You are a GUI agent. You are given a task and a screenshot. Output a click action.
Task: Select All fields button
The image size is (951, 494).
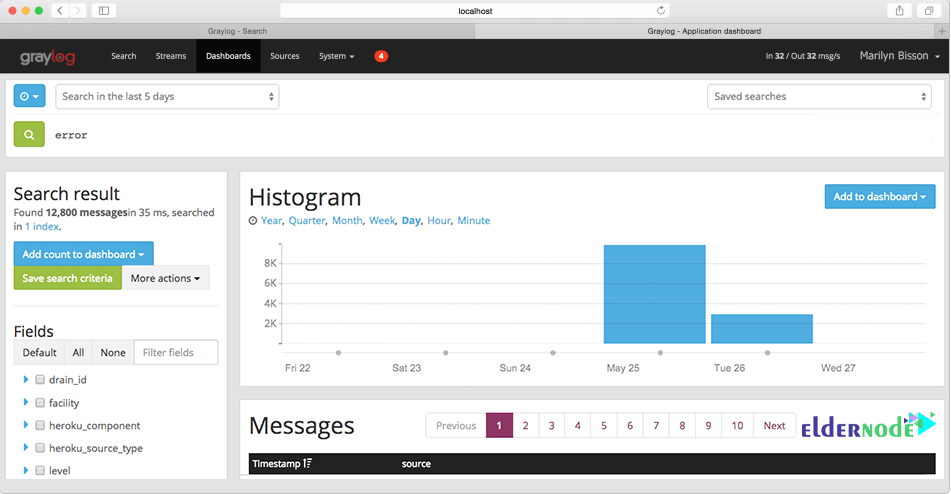point(78,353)
